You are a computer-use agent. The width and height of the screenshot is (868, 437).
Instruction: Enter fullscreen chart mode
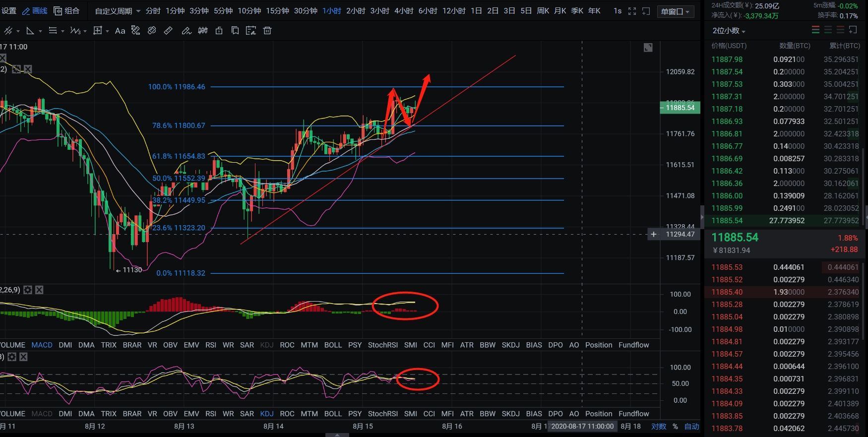(x=632, y=11)
